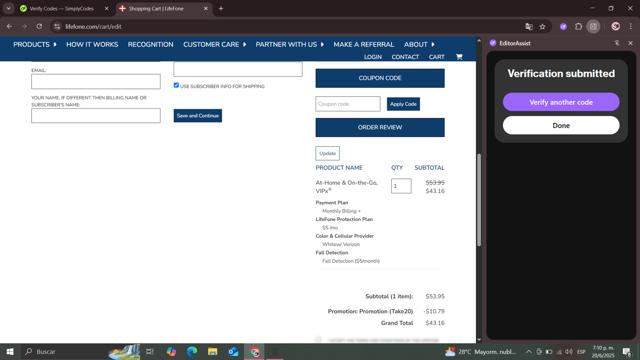Open Chrome from the taskbar

point(255,351)
